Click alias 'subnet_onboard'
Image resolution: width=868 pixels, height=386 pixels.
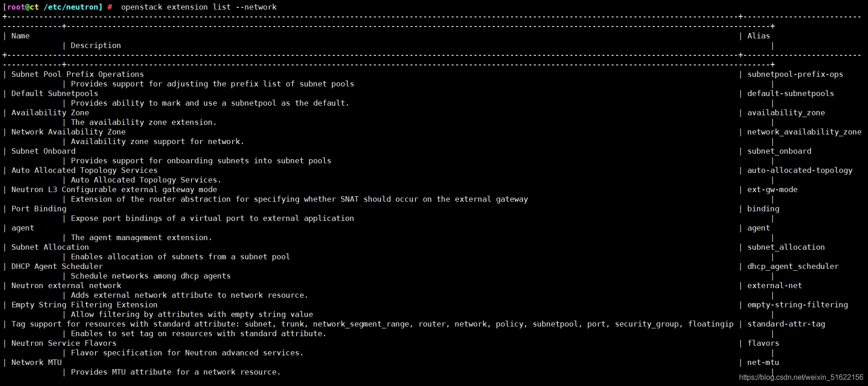click(x=779, y=151)
